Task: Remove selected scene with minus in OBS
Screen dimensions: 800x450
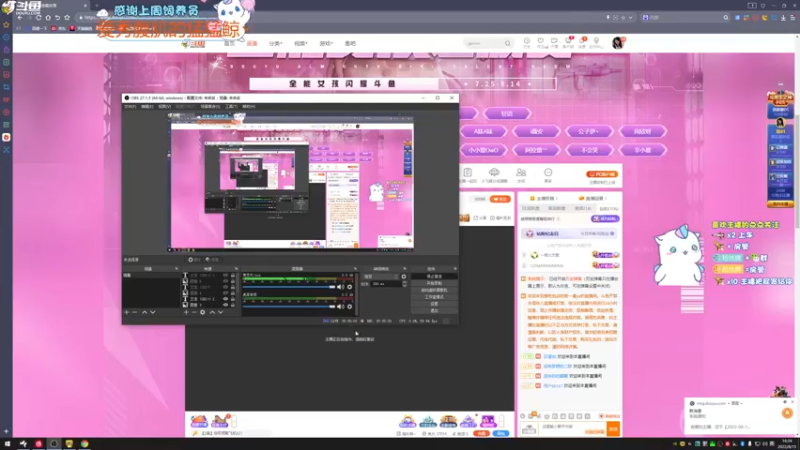Action: pos(135,312)
